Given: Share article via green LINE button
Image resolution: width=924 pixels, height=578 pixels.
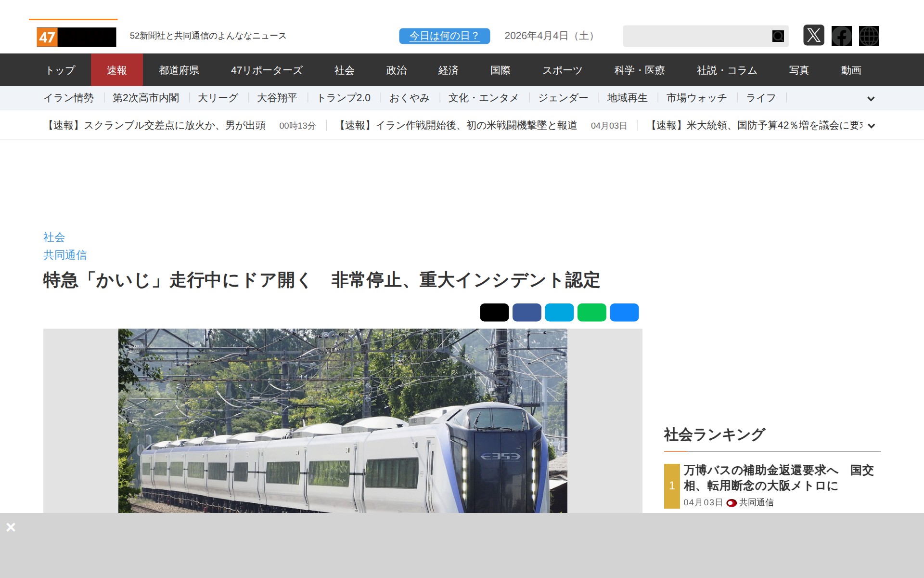Looking at the screenshot, I should (x=591, y=312).
